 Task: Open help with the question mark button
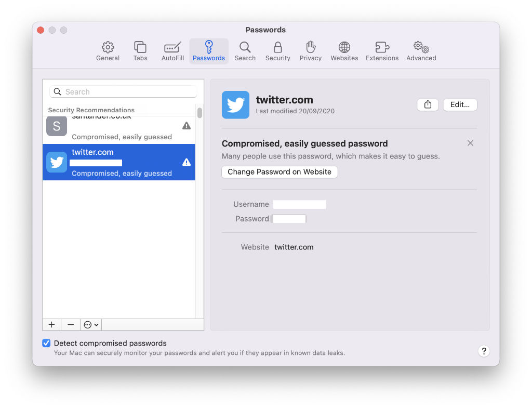point(484,351)
